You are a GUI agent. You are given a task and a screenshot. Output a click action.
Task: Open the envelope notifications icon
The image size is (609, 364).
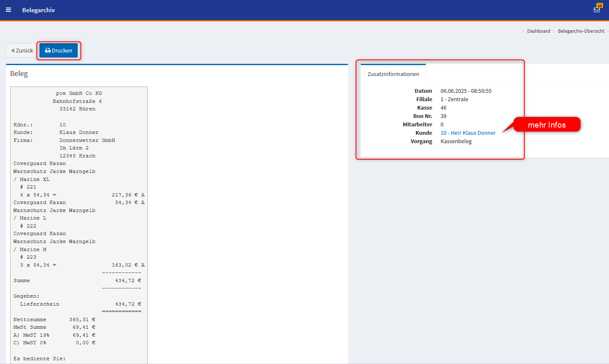[x=596, y=10]
